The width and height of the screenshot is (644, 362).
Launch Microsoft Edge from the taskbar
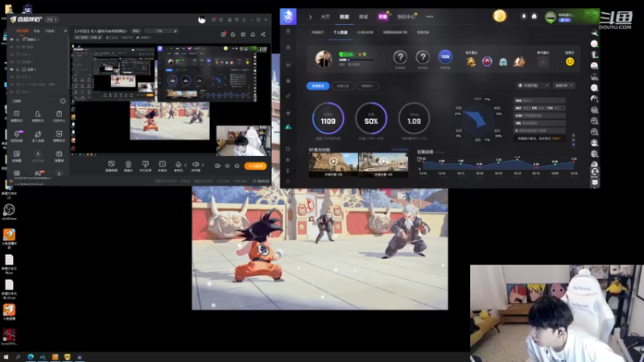tap(31, 357)
